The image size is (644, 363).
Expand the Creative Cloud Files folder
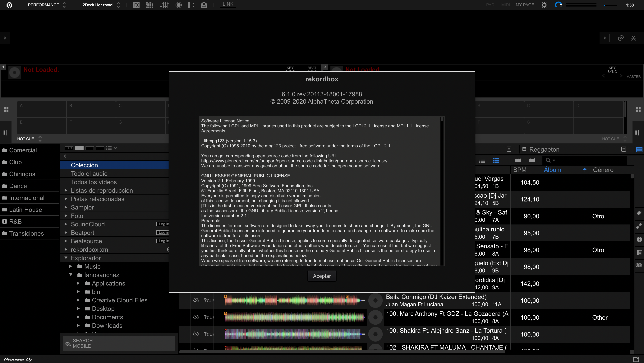78,300
